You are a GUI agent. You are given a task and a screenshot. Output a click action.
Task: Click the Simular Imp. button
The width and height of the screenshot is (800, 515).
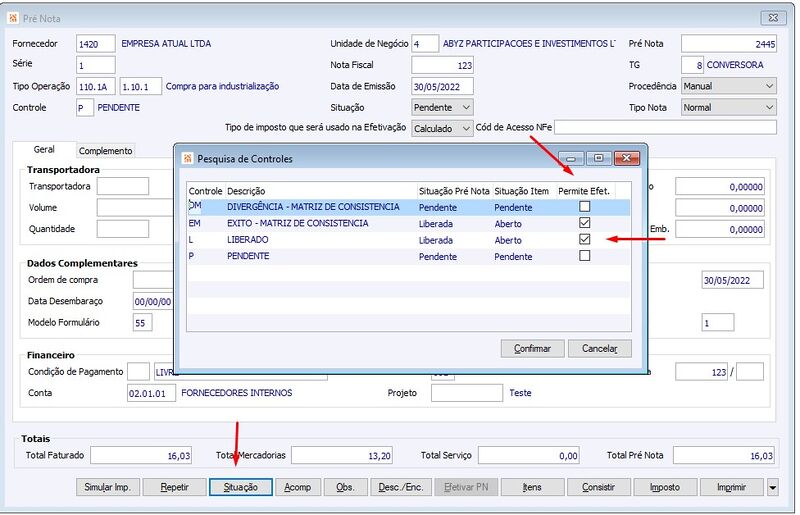click(108, 487)
